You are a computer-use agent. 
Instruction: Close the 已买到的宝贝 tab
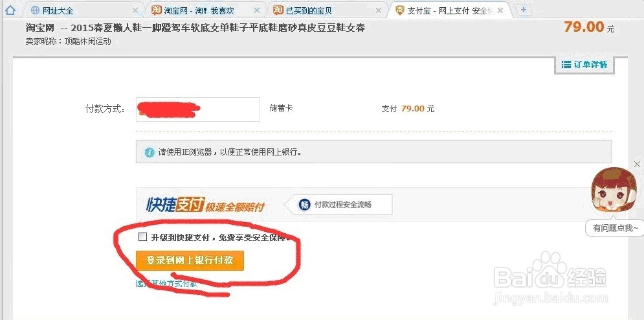tap(378, 11)
